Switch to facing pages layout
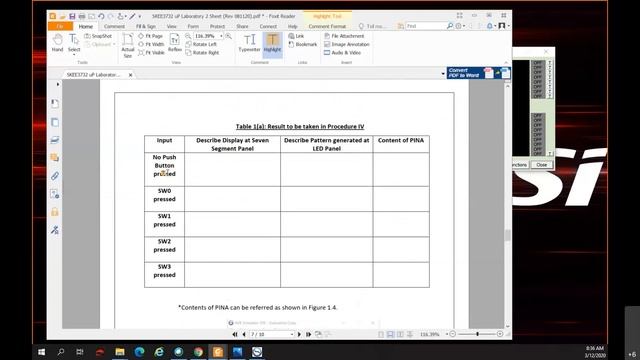This screenshot has width=640, height=360. (x=400, y=334)
